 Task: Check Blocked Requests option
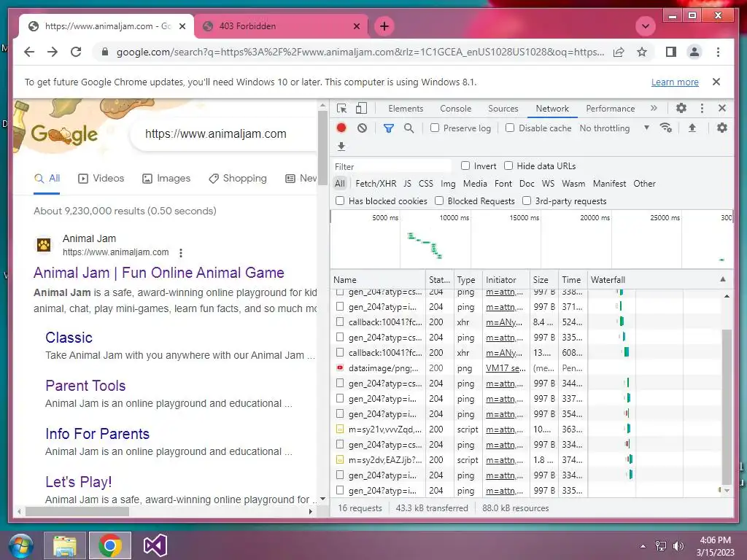[438, 201]
